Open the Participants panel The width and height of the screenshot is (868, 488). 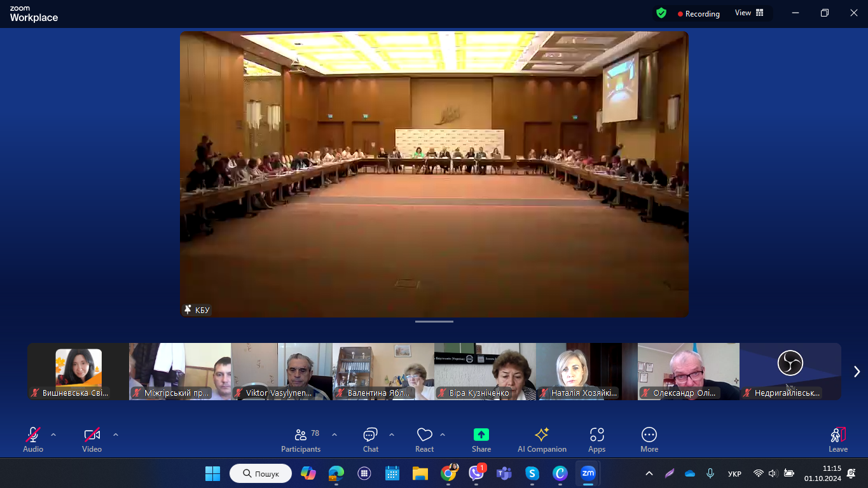pyautogui.click(x=301, y=440)
